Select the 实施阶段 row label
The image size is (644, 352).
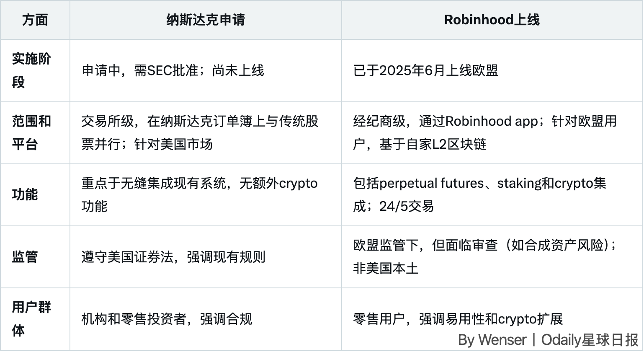[x=31, y=70]
